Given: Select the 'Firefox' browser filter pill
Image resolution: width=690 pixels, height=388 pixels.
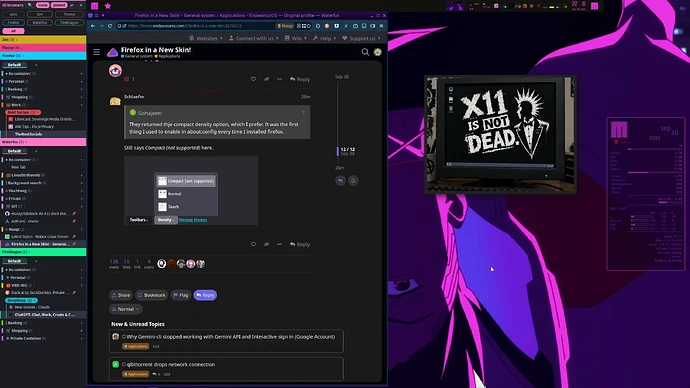Looking at the screenshot, I should point(14,22).
